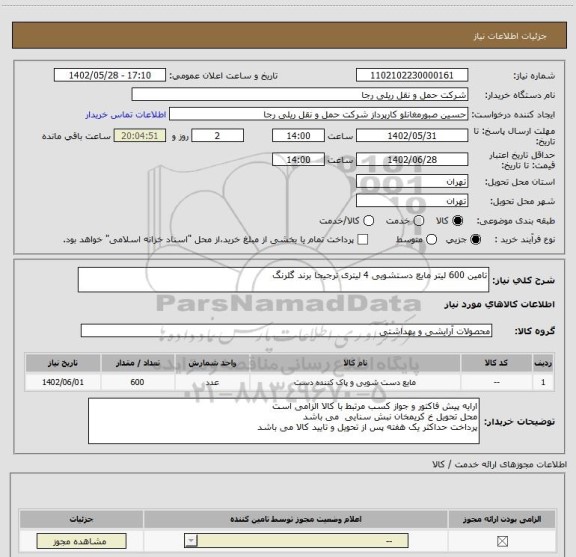Image resolution: width=576 pixels, height=557 pixels.
Task: Click the اطلاعات مجوزهای ارائه خدمت / کالا heading
Action: click(x=500, y=464)
